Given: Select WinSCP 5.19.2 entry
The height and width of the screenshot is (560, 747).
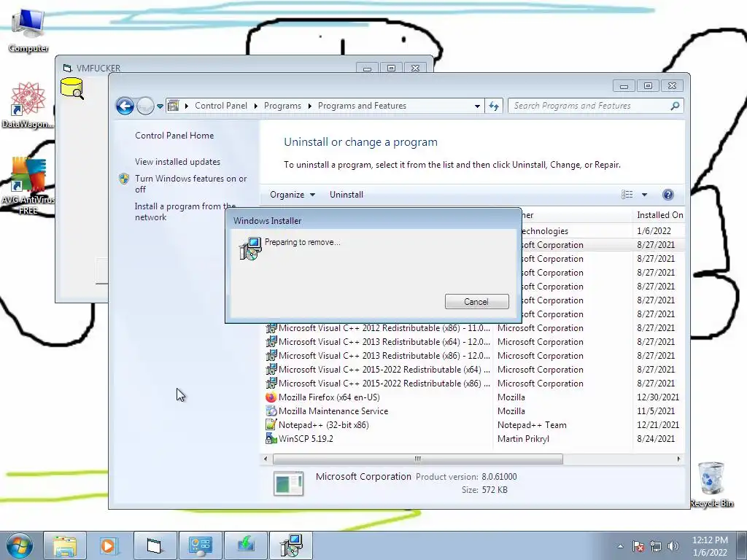Looking at the screenshot, I should point(472,438).
